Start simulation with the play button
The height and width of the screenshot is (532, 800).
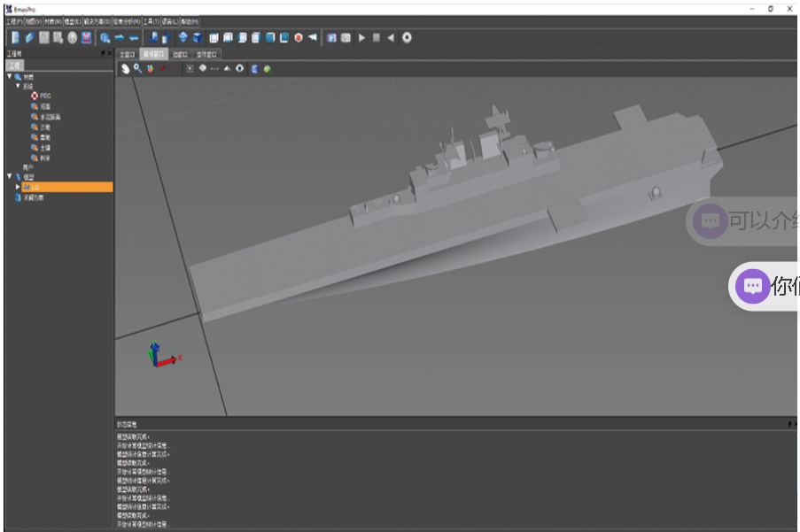pos(361,38)
